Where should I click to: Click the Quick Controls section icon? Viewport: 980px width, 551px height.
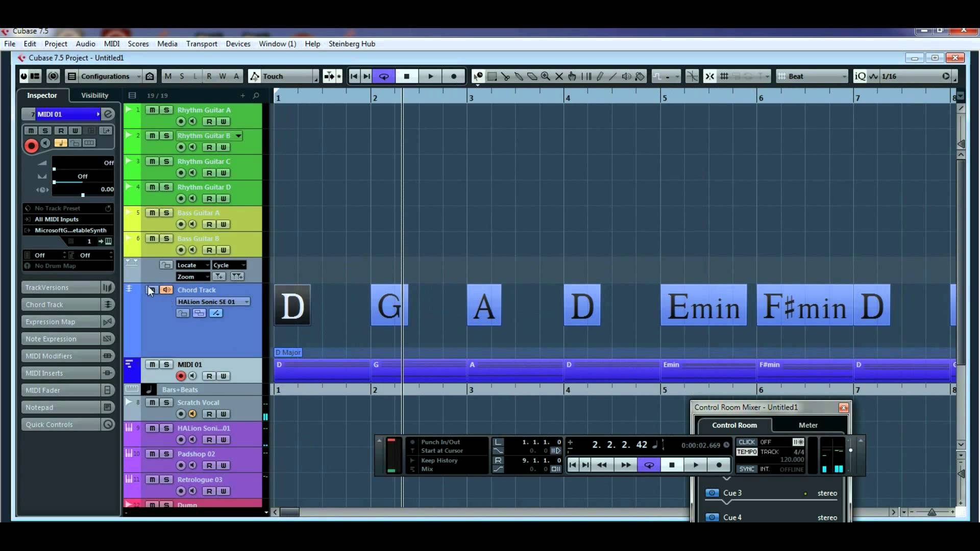click(x=107, y=424)
